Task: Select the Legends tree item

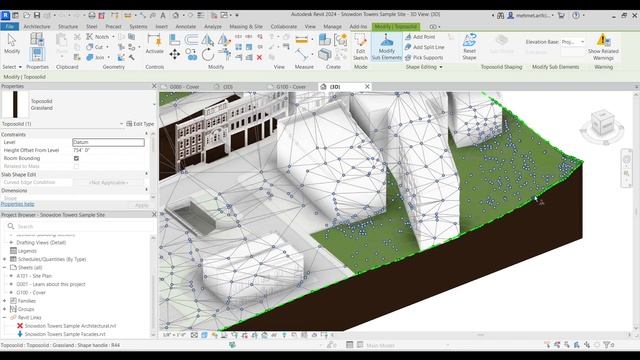Action: [27, 251]
